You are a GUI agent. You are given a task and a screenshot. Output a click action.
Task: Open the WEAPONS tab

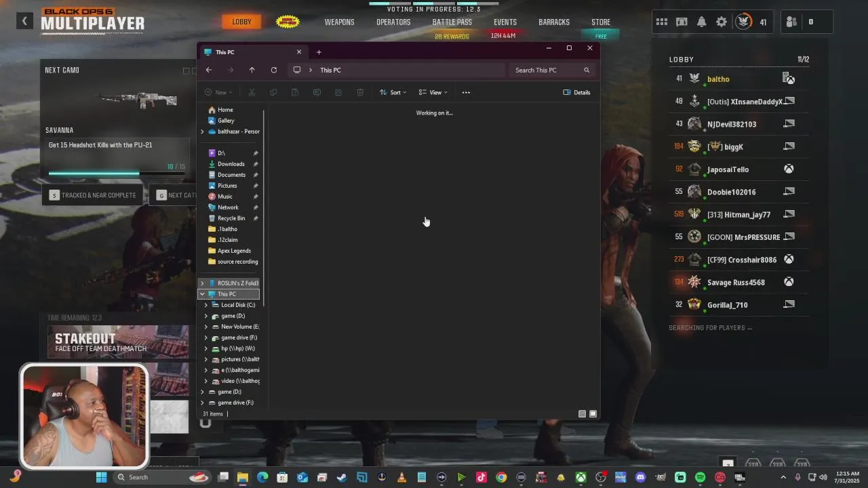pos(339,22)
